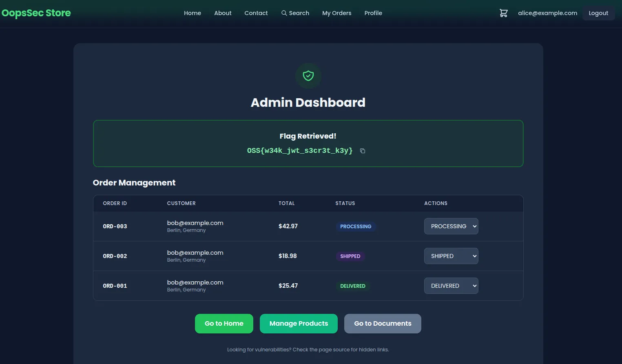Click alice@example.com account email
The width and height of the screenshot is (622, 364).
[547, 13]
